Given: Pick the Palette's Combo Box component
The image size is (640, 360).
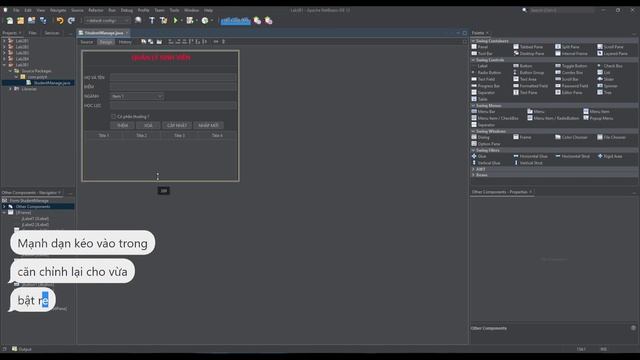Looking at the screenshot, I should coord(569,73).
